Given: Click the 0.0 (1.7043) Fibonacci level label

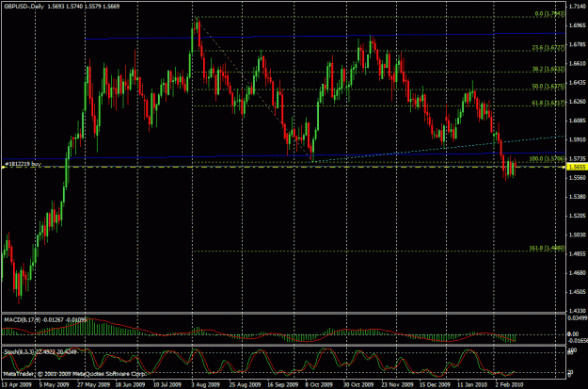Looking at the screenshot, I should 549,14.
